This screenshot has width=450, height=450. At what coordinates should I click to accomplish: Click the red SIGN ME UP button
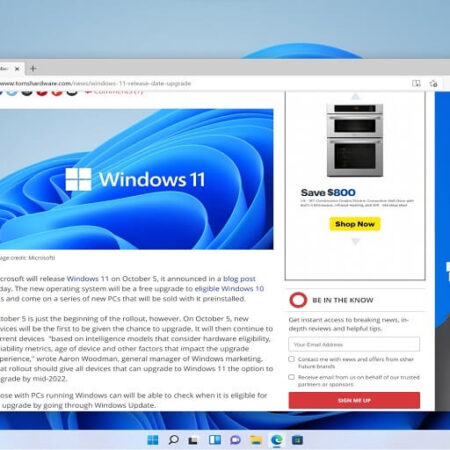[x=354, y=400]
